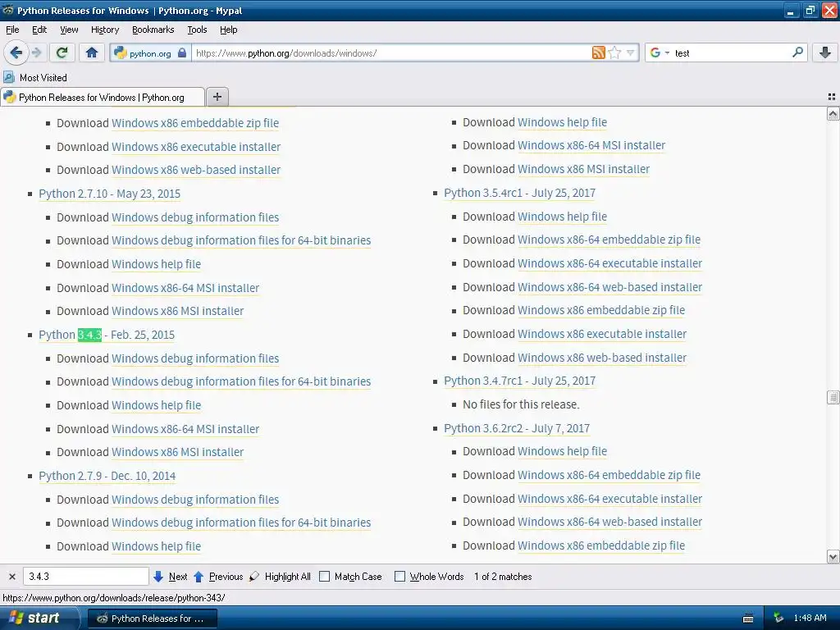Image resolution: width=840 pixels, height=630 pixels.
Task: Open Python 2.7.10 - May 23, 2015 link
Action: (x=109, y=194)
